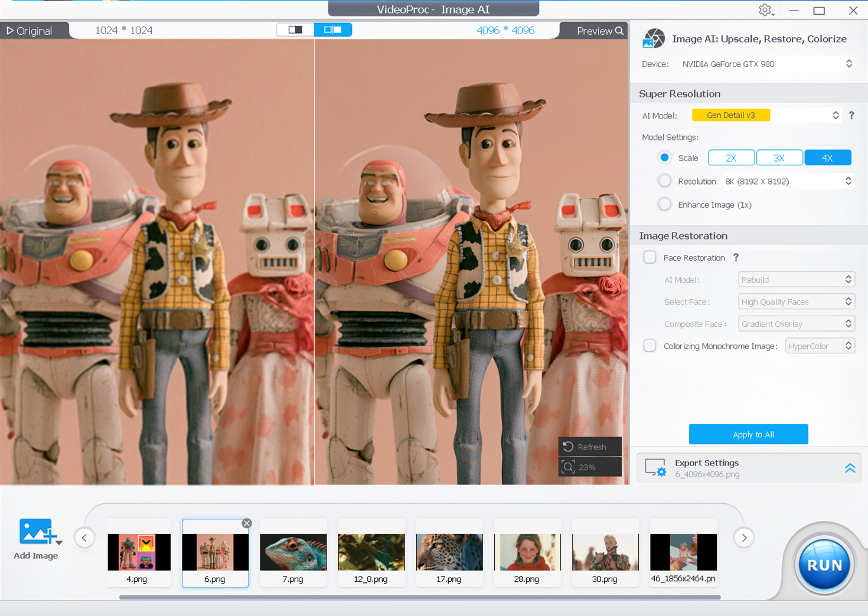Click the Export Settings monitor gear icon
The height and width of the screenshot is (616, 868).
tap(655, 468)
